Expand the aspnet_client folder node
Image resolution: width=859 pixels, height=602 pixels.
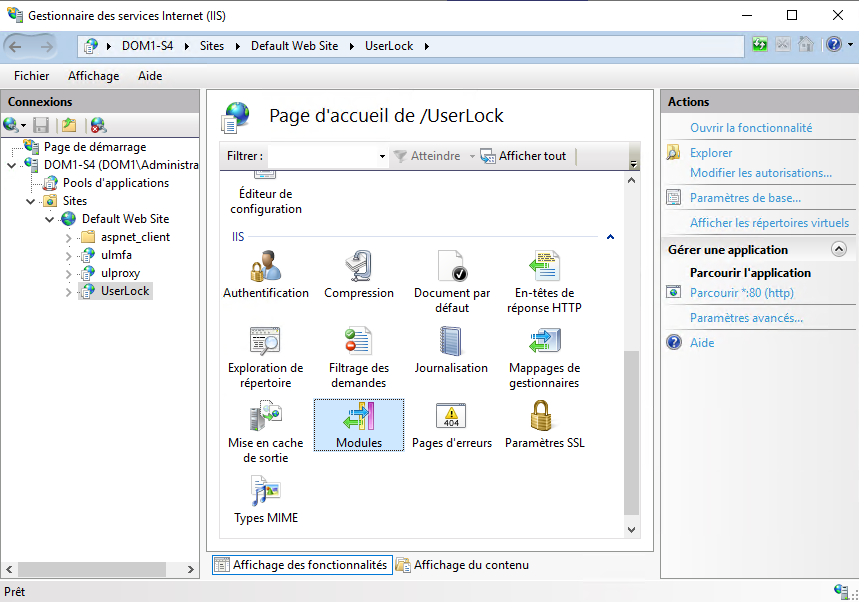(x=68, y=237)
